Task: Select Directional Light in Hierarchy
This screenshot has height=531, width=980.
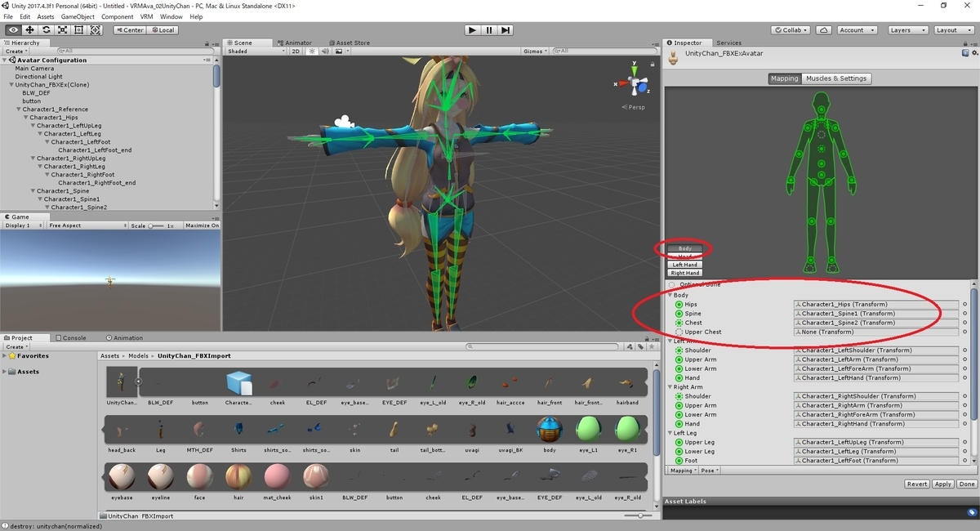Action: coord(38,77)
